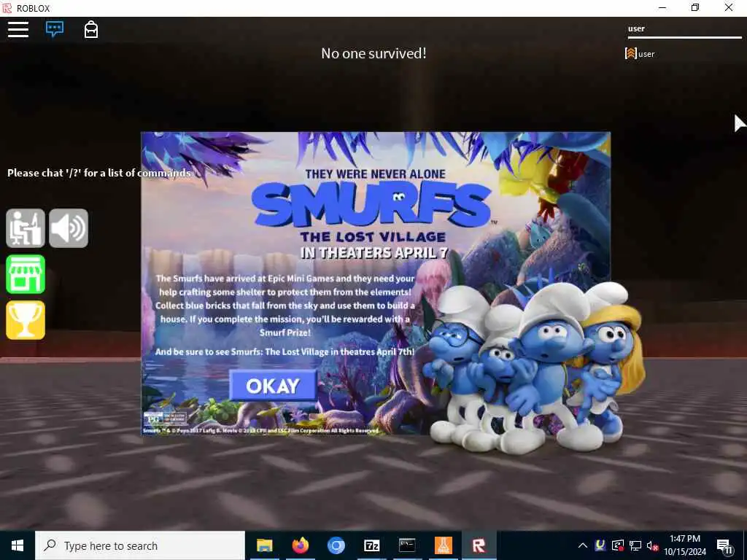Click the leaderboard 'user' header
The height and width of the screenshot is (560, 747).
(636, 28)
